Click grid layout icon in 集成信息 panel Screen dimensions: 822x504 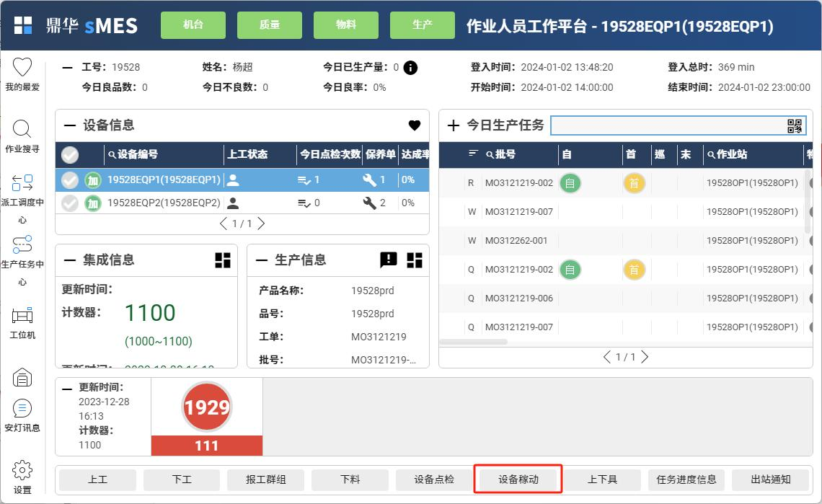(223, 260)
